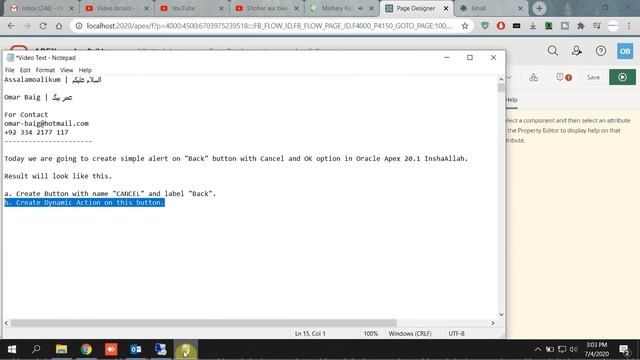640x360 pixels.
Task: Open the taskbar volume speaker icon
Action: (573, 349)
